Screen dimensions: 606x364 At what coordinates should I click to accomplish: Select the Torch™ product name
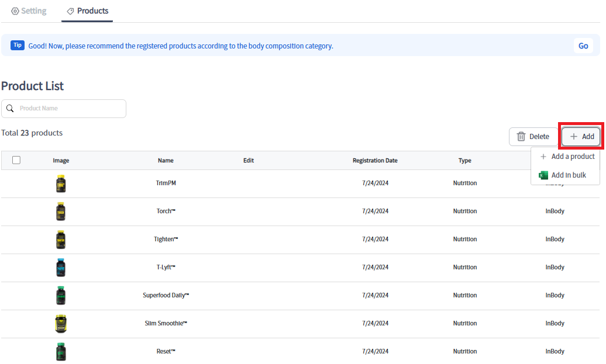click(x=166, y=211)
